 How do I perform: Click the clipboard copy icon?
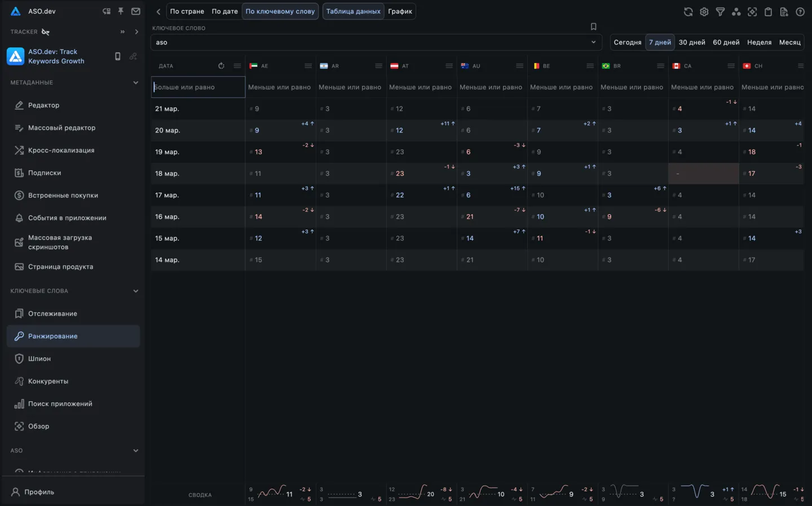click(768, 12)
